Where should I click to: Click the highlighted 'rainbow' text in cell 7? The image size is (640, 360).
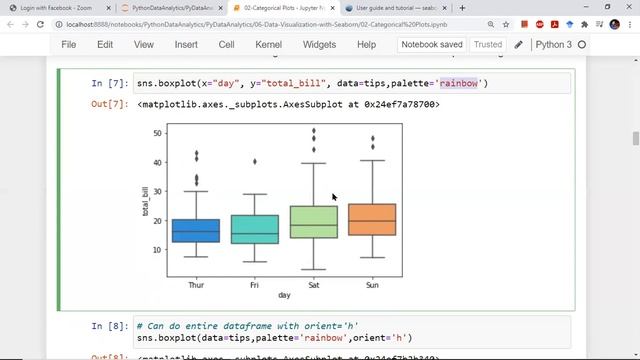point(458,83)
